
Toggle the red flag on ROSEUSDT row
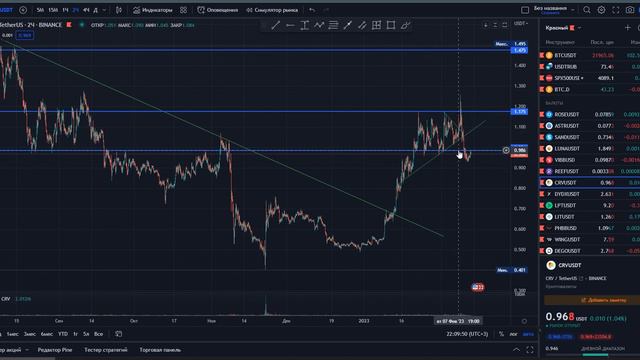click(542, 114)
